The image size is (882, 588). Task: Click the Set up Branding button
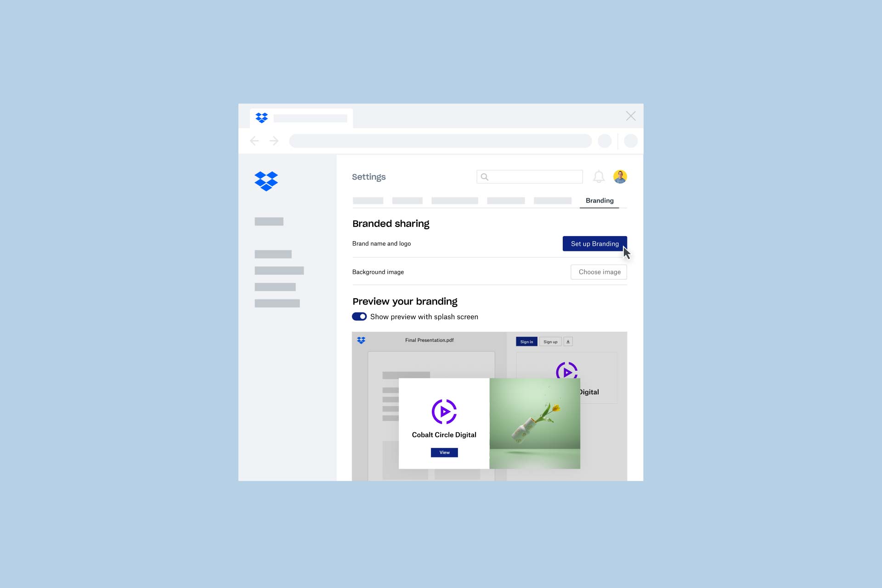point(594,243)
